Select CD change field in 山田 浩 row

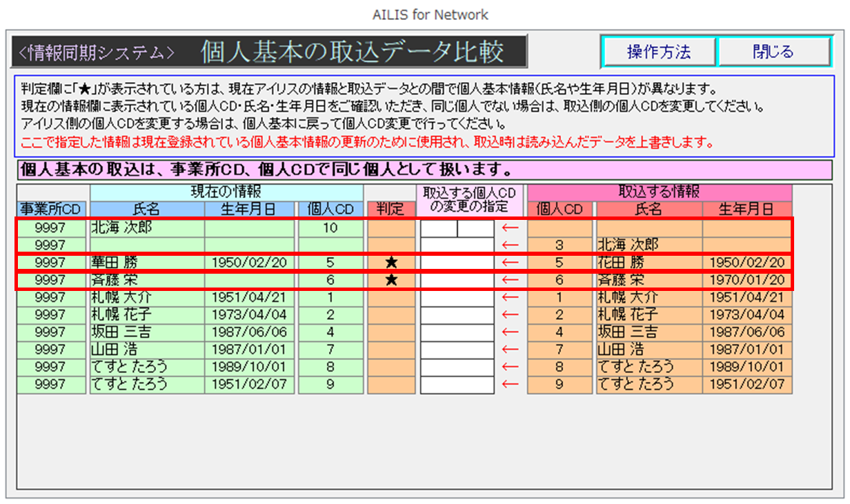[457, 350]
